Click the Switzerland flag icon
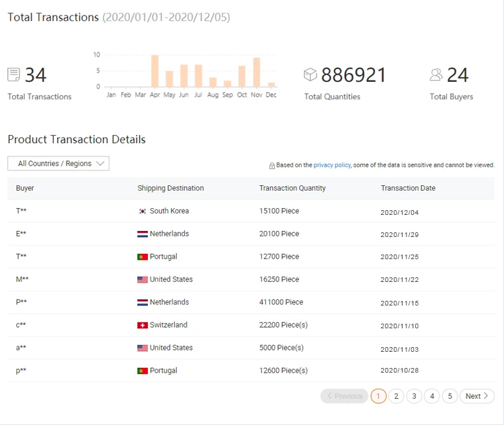 (x=142, y=325)
